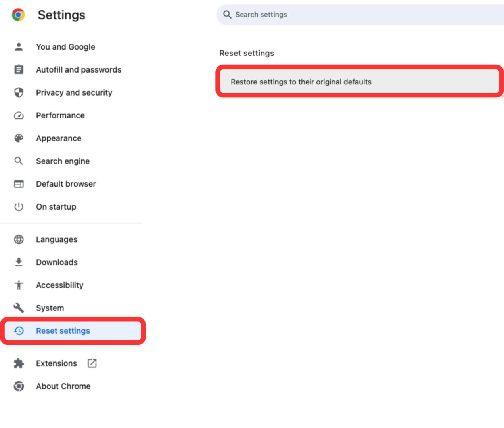504x428 pixels.
Task: Open Reset settings in the sidebar
Action: click(63, 331)
